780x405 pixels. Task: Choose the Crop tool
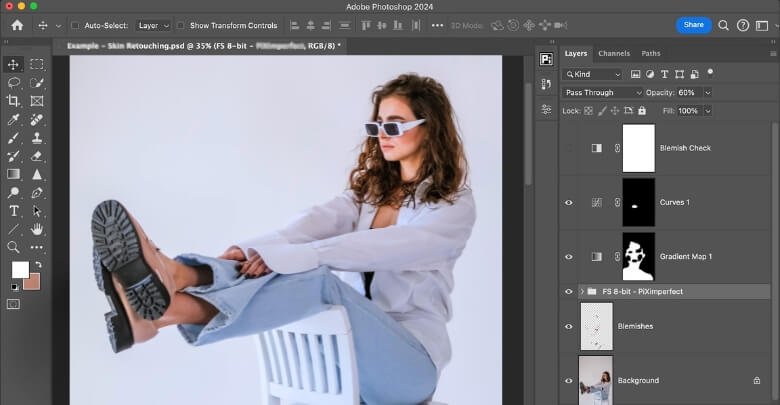(13, 101)
